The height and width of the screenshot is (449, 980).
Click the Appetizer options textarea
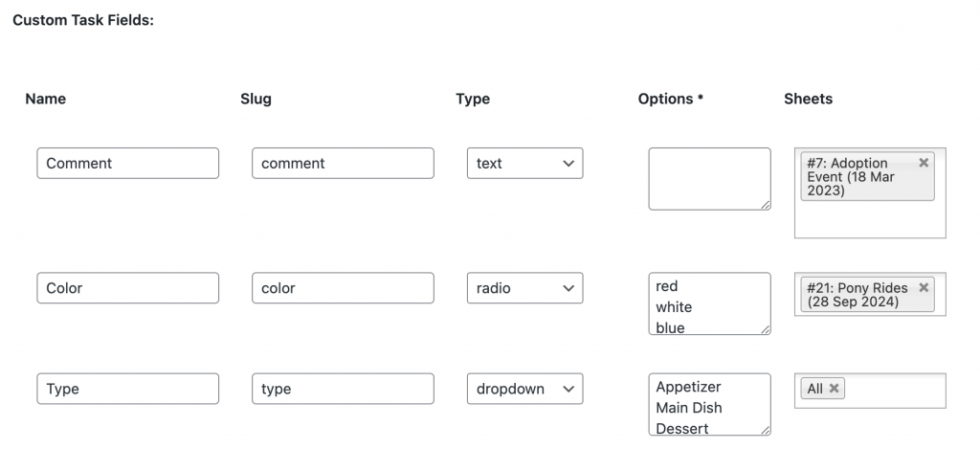(x=709, y=404)
